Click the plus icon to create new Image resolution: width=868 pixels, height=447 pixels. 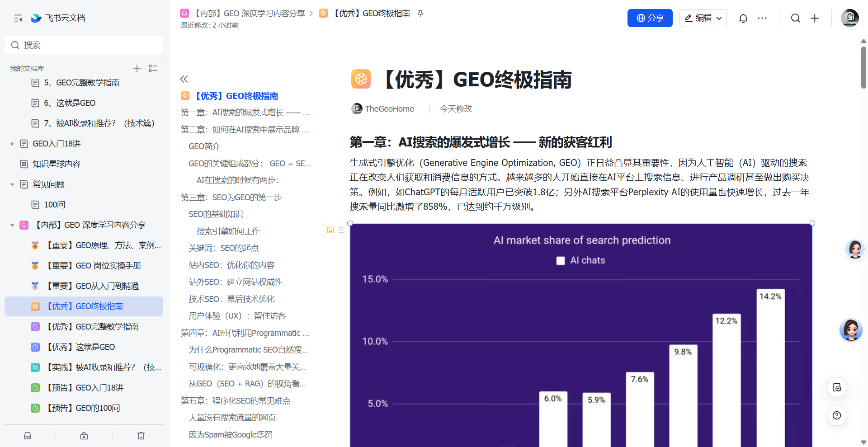pyautogui.click(x=815, y=18)
